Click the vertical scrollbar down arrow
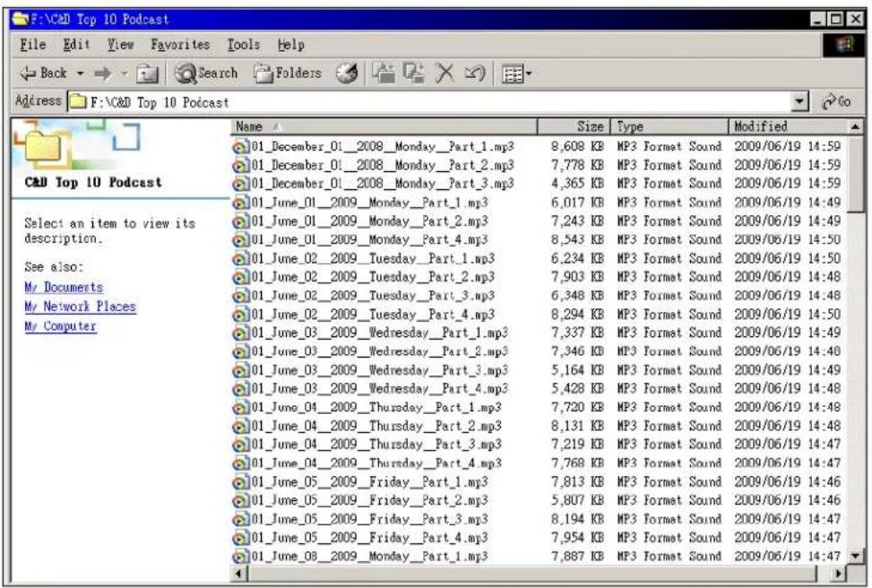The width and height of the screenshot is (872, 588). point(857,555)
